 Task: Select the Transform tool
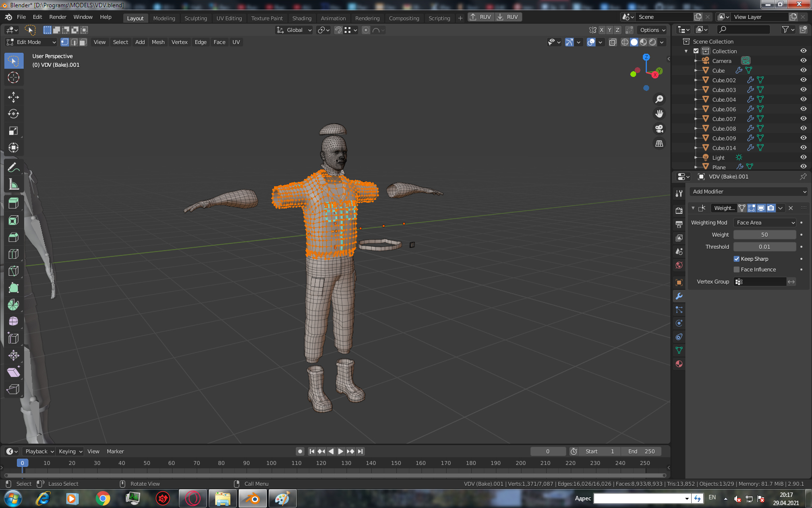[x=14, y=148]
